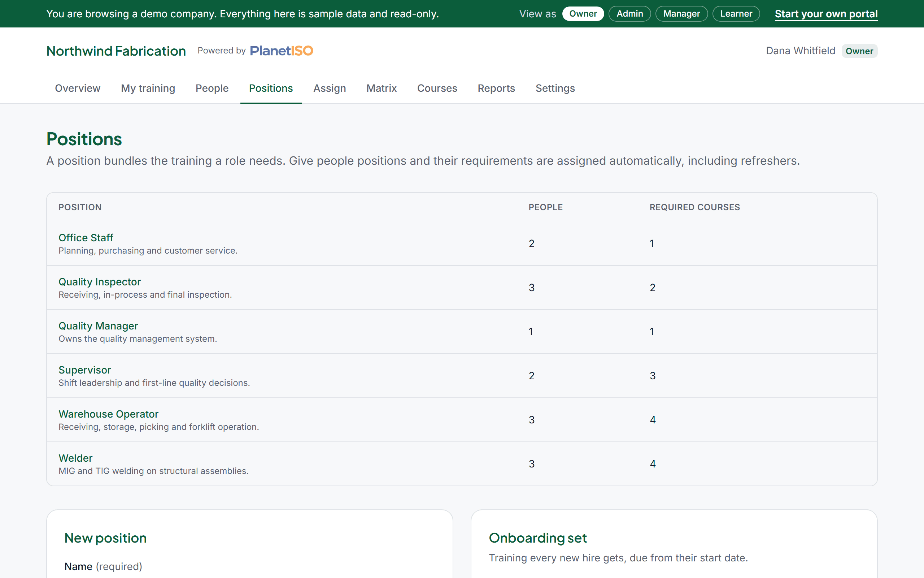Click the demo company read-only notice
This screenshot has width=924, height=578.
coord(243,14)
